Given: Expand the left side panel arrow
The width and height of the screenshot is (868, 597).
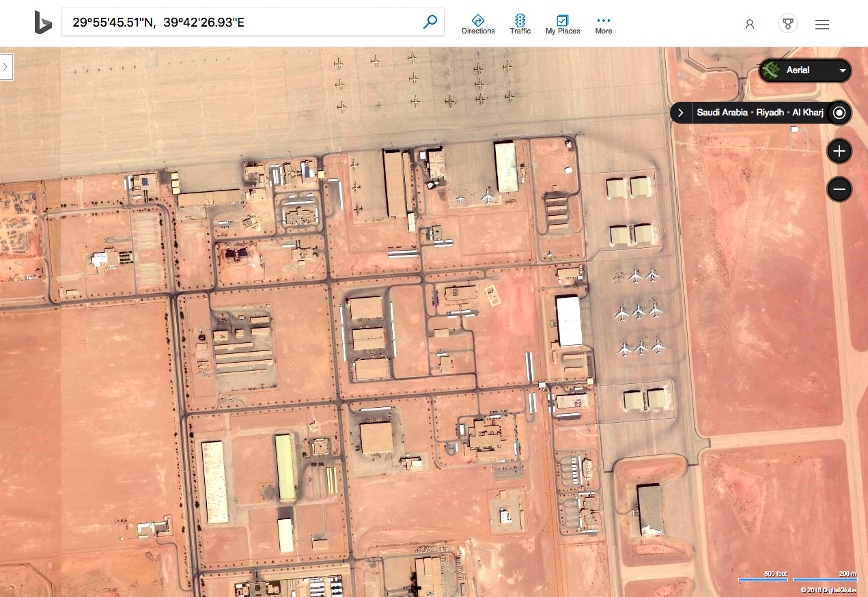Looking at the screenshot, I should pos(6,67).
